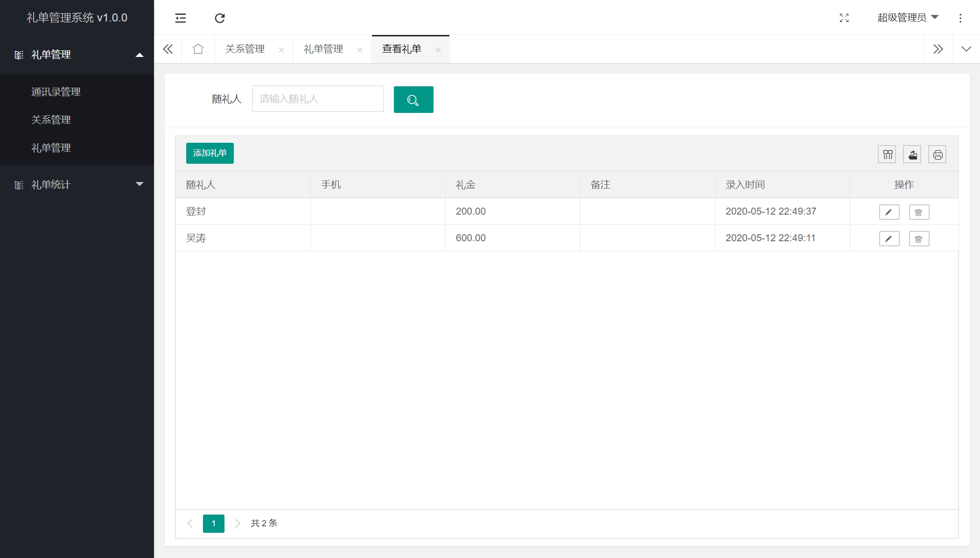Select 通讯录管理 in the sidebar
980x558 pixels.
click(x=56, y=92)
